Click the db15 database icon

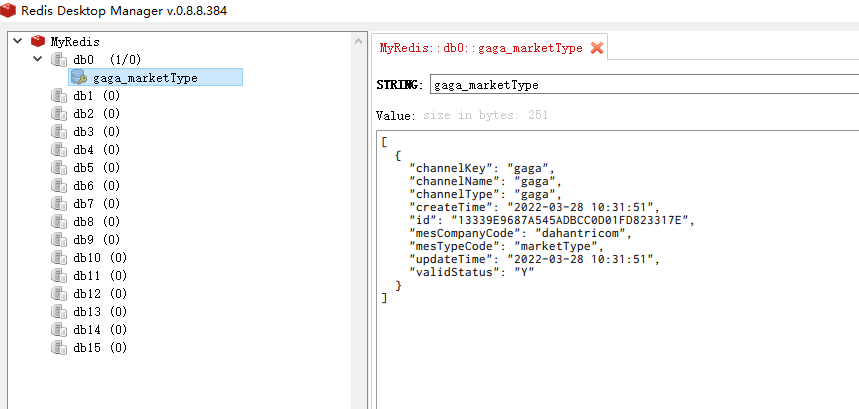tap(59, 347)
